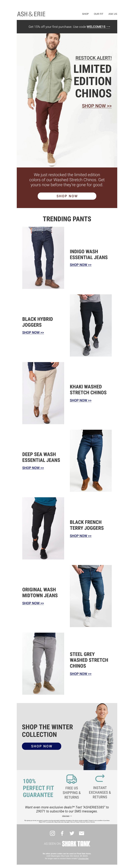Click the Shark Tank logo
The height and width of the screenshot is (868, 134).
(76, 843)
